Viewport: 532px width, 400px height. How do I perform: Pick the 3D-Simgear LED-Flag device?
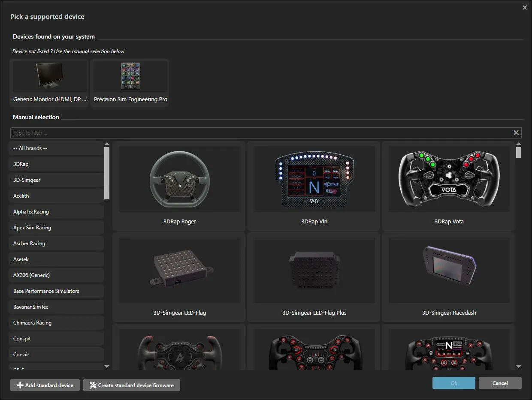179,277
